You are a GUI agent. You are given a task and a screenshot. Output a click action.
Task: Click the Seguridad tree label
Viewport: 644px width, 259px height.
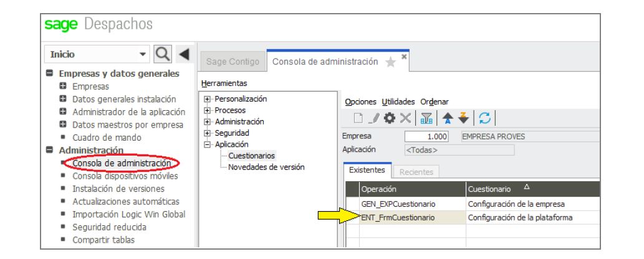point(232,133)
